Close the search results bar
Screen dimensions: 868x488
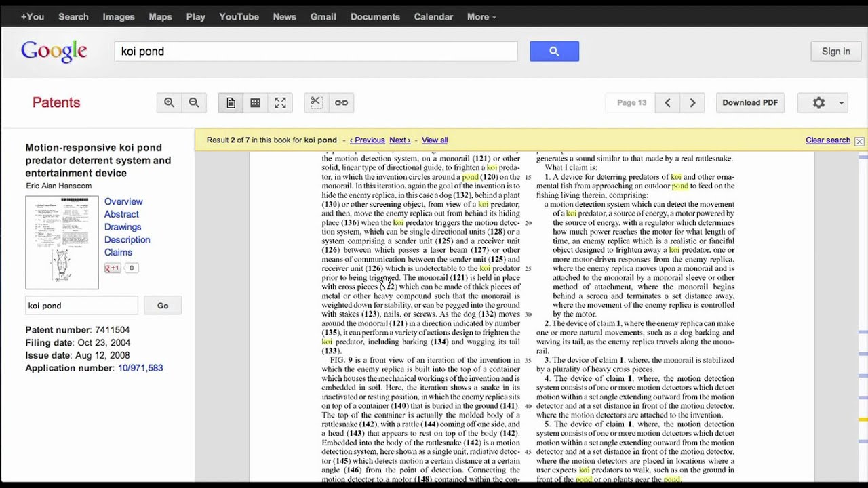(x=859, y=141)
